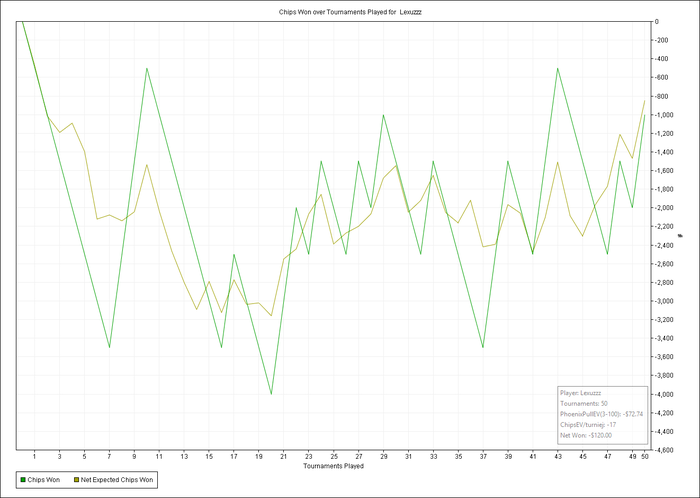Click x-axis tick label 1
The image size is (700, 498).
pos(34,457)
